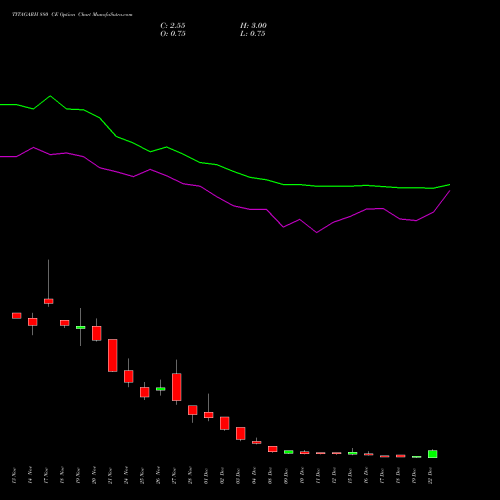Click the 27 Nov date label
The height and width of the screenshot is (500, 500).
[174, 476]
